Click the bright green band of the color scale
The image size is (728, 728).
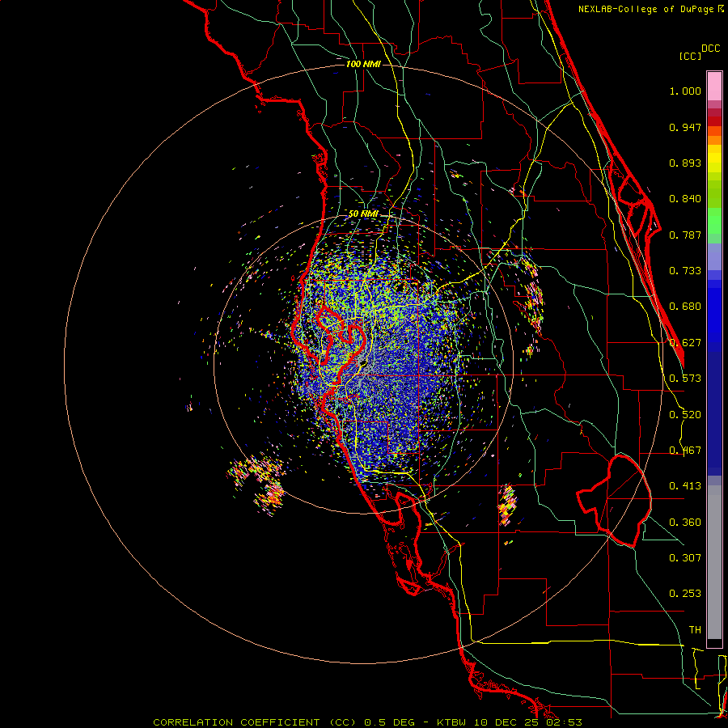714,221
